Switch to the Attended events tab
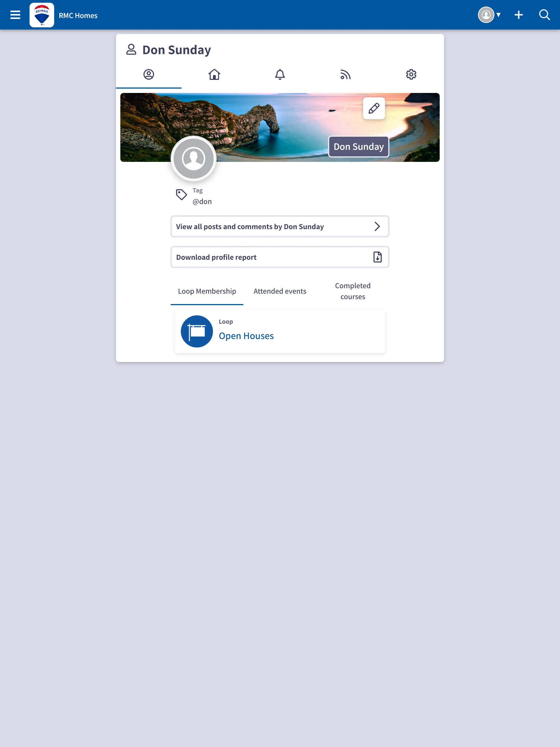The width and height of the screenshot is (560, 747). click(x=279, y=291)
